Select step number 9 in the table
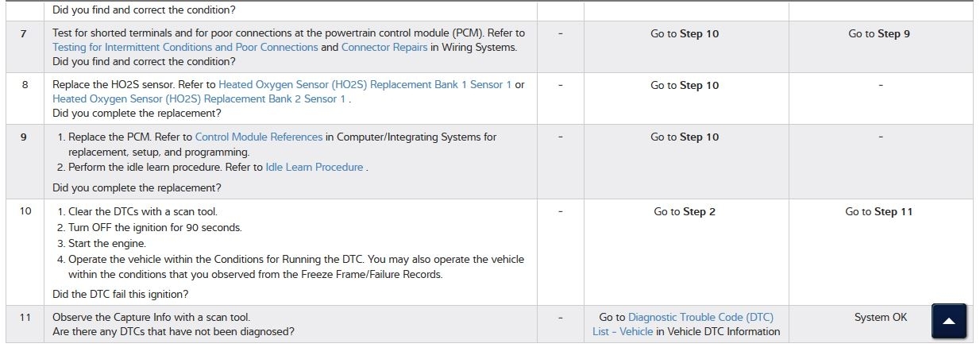 [25, 137]
